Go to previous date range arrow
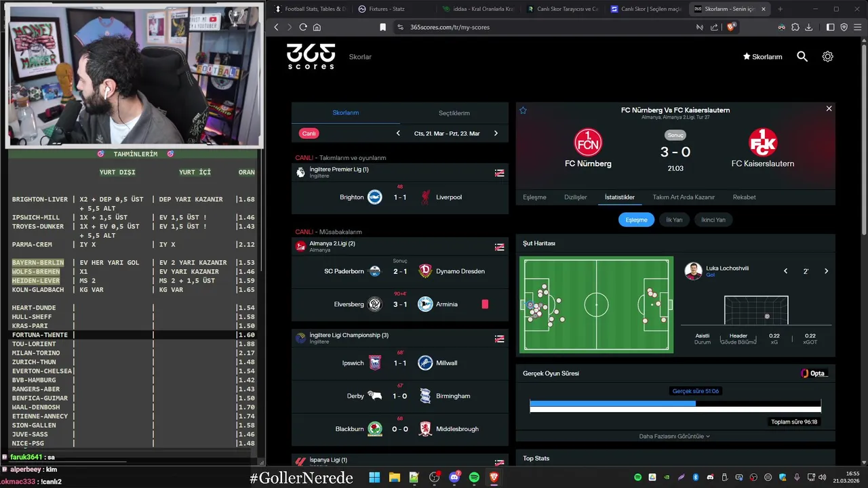 (398, 134)
